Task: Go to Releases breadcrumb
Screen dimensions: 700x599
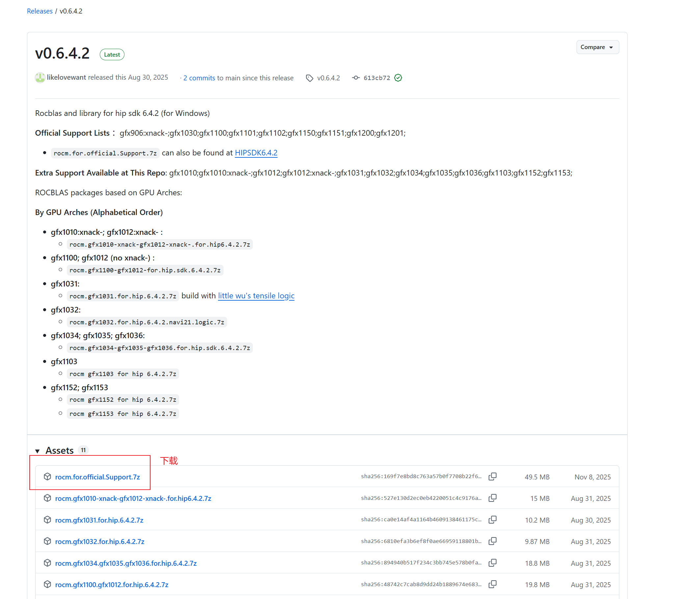Action: [x=40, y=11]
